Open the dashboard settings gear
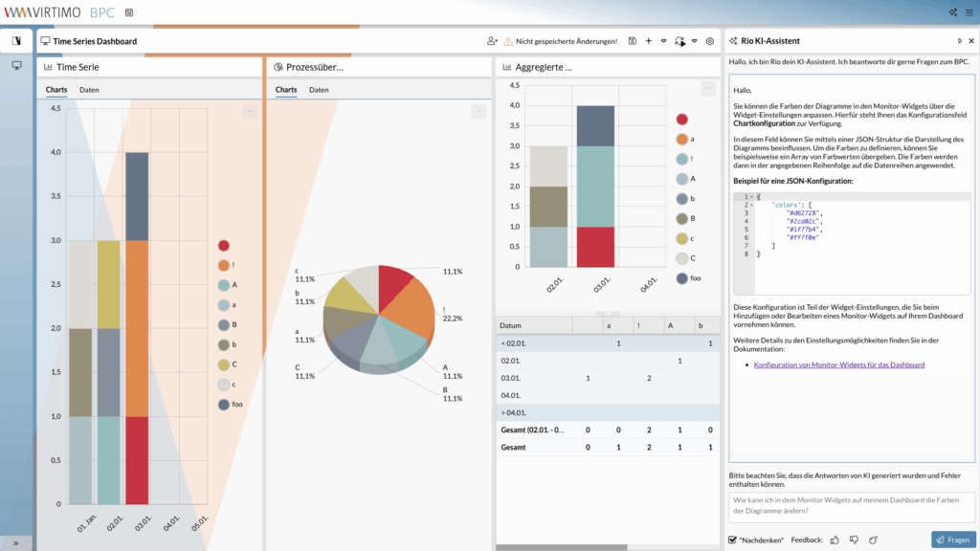 (710, 41)
